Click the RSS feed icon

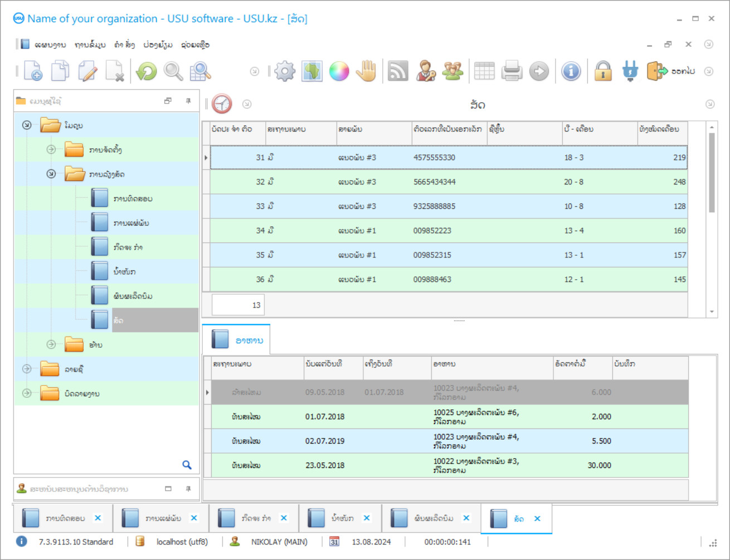398,71
